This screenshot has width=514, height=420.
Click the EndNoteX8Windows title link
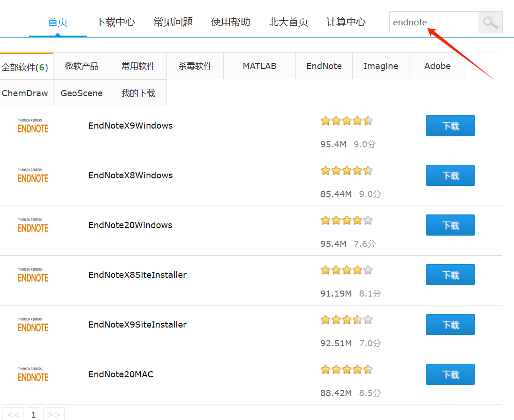pos(130,176)
